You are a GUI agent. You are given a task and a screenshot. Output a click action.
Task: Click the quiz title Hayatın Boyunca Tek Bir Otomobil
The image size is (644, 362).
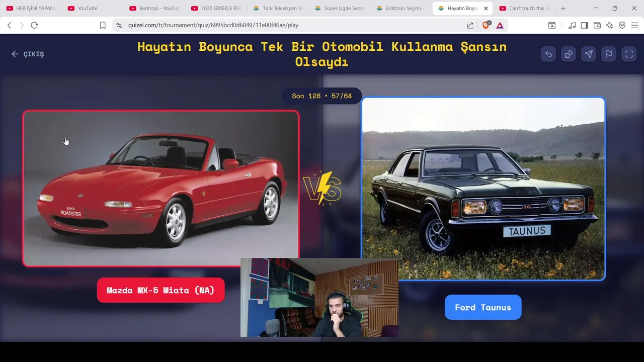[x=322, y=54]
